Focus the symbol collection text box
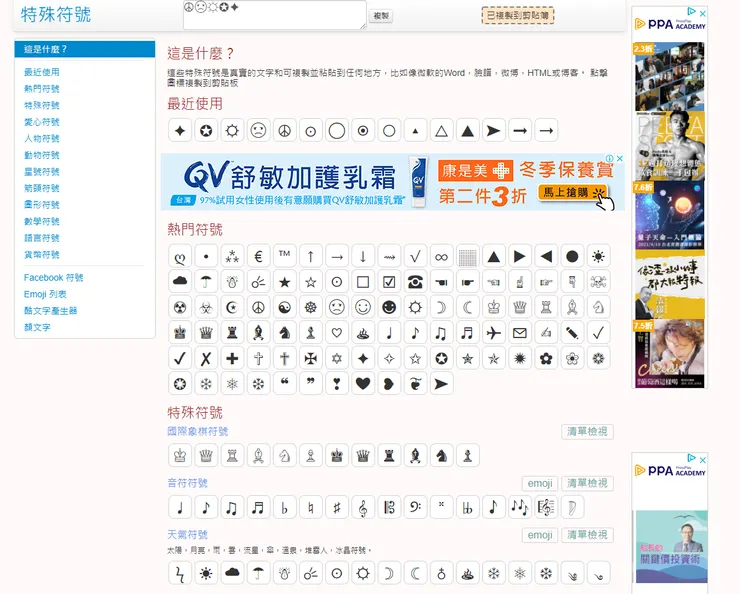This screenshot has width=740, height=594. click(275, 15)
